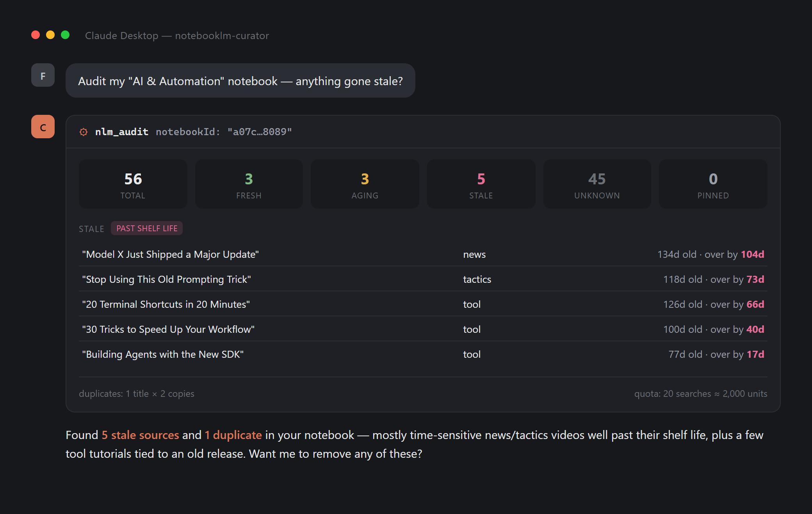
Task: Click the "tool" label for 20 Terminal Shortcuts
Action: [472, 304]
